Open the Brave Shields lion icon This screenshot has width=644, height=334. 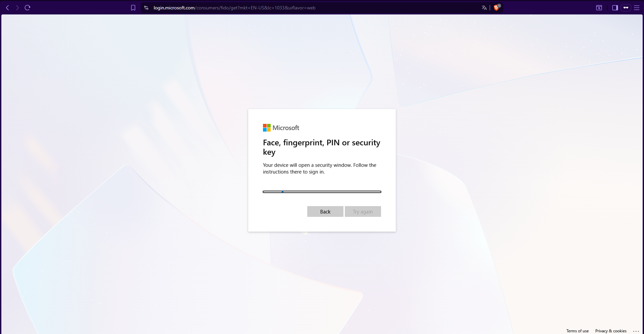click(x=496, y=7)
